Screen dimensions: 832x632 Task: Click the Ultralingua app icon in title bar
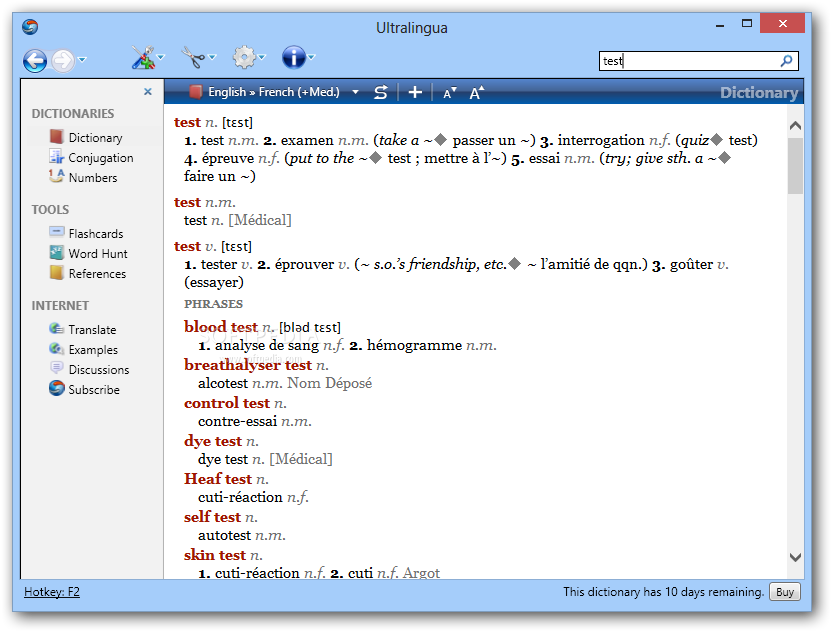click(x=30, y=27)
